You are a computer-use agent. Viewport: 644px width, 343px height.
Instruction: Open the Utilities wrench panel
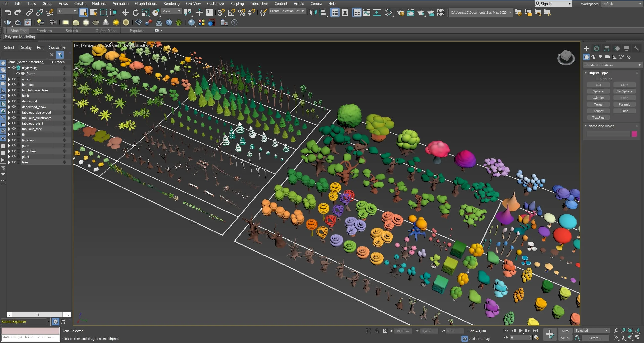click(x=637, y=48)
